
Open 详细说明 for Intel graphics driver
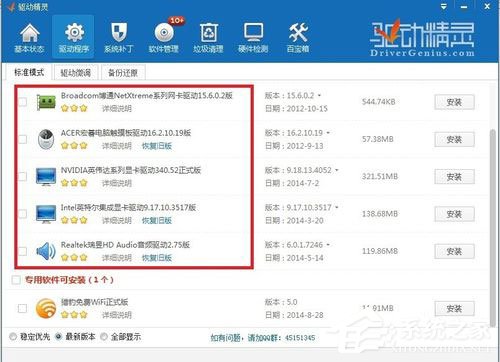click(x=117, y=221)
